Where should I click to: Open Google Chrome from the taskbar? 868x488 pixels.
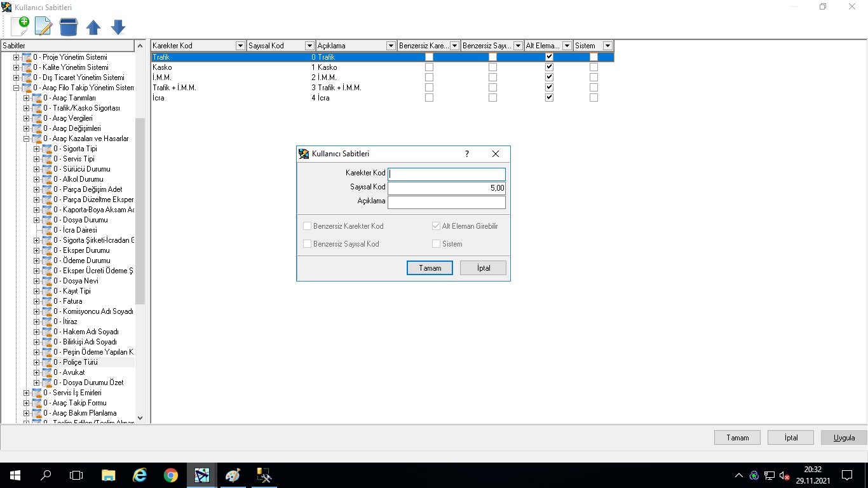(170, 475)
